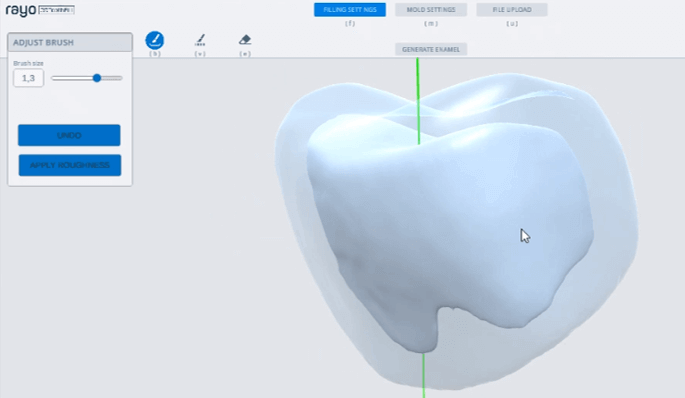Go to the File Upload tab
This screenshot has height=398, width=685.
click(x=512, y=10)
